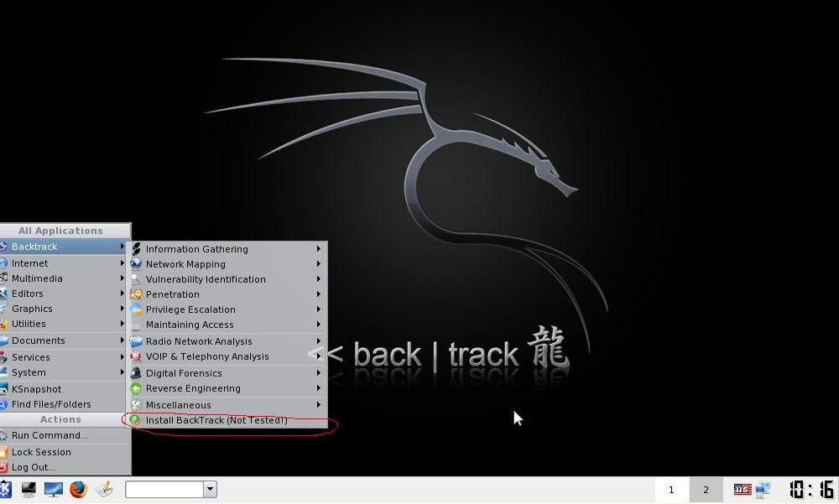This screenshot has width=839, height=504.
Task: Expand the Utilities submenu arrow
Action: [x=122, y=324]
